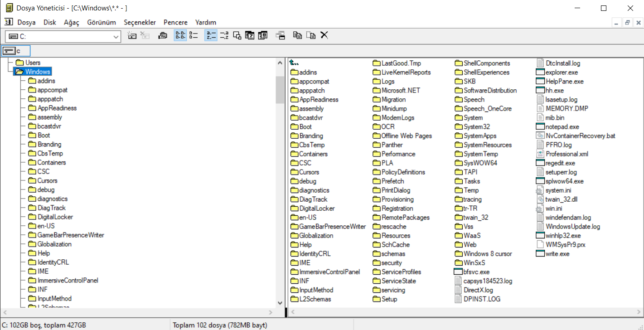
Task: Toggle sort by size toolbar button
Action: tap(237, 35)
